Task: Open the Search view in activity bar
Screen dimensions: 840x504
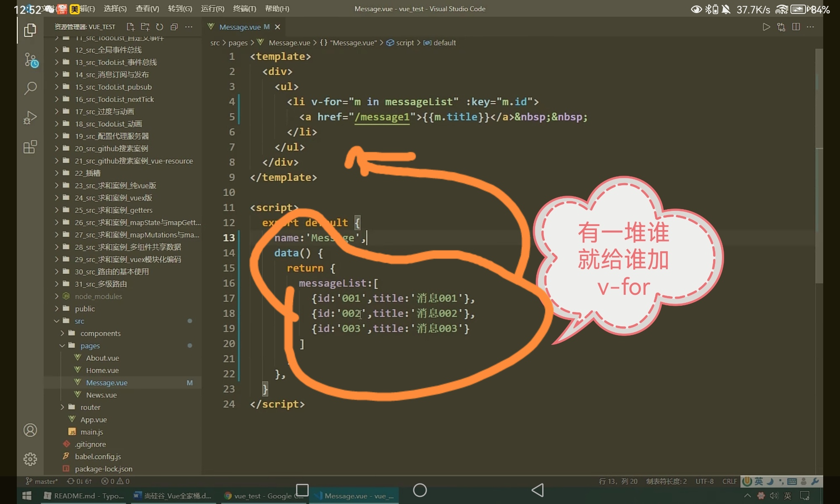Action: [30, 88]
